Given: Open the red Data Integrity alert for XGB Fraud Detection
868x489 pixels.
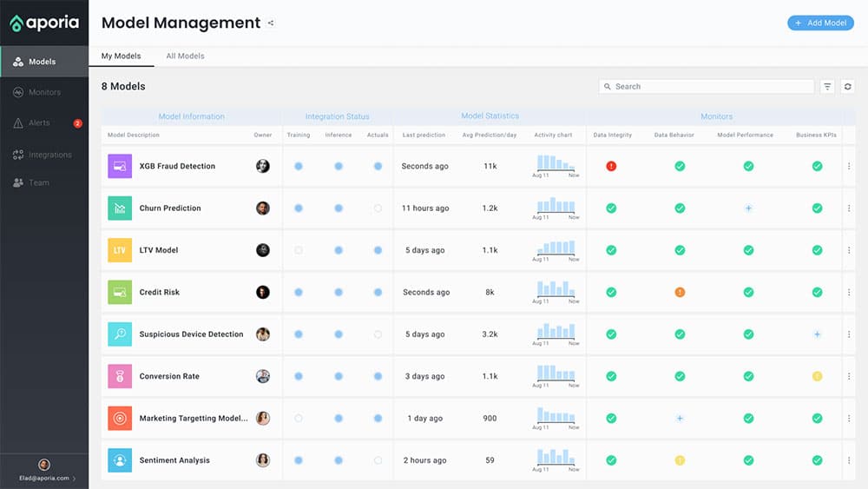Looking at the screenshot, I should coord(611,166).
